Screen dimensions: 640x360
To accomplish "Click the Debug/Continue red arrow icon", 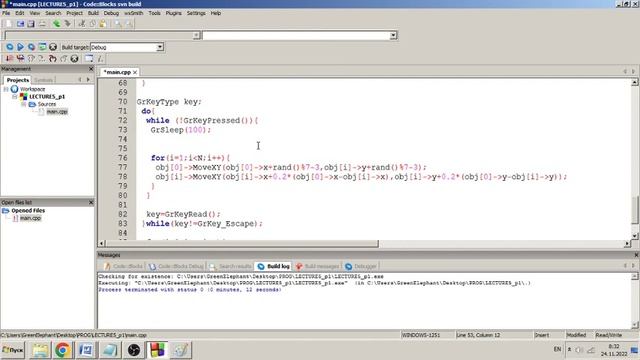I will tap(9, 58).
